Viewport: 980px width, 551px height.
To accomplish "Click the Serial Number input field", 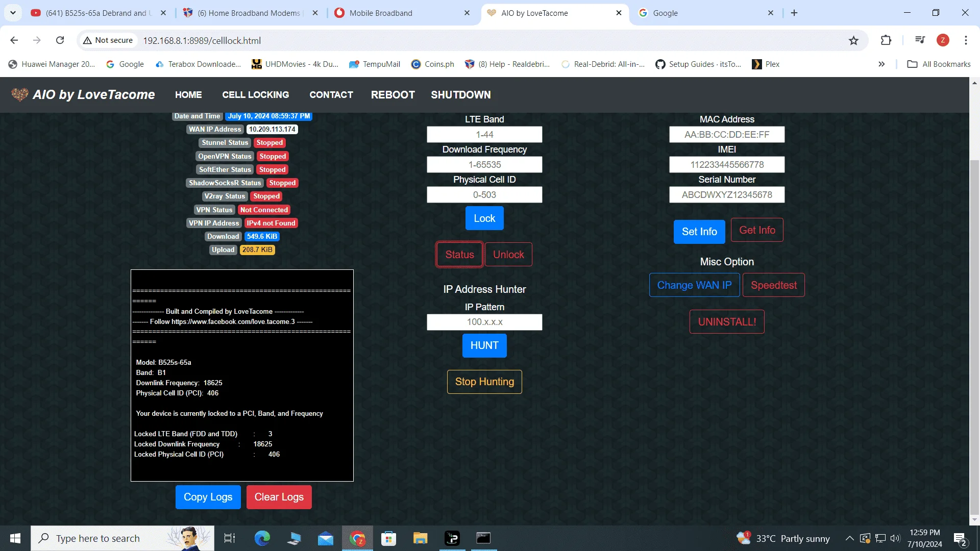I will (727, 195).
